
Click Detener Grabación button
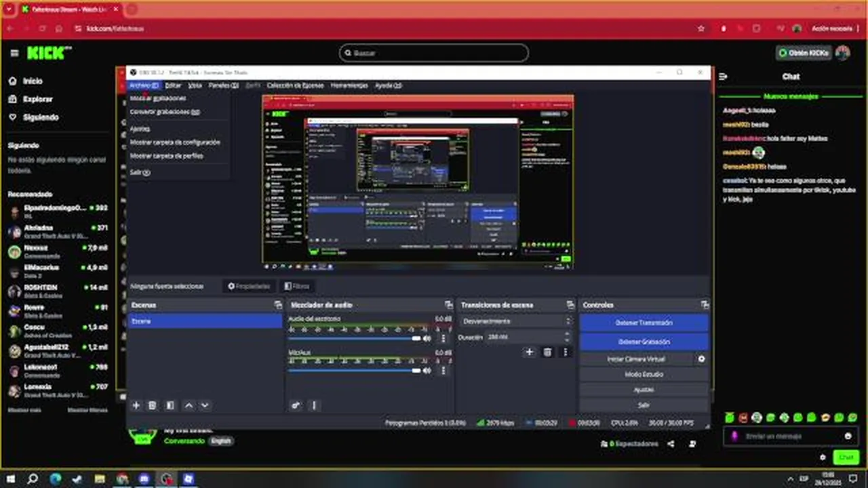[x=644, y=342]
